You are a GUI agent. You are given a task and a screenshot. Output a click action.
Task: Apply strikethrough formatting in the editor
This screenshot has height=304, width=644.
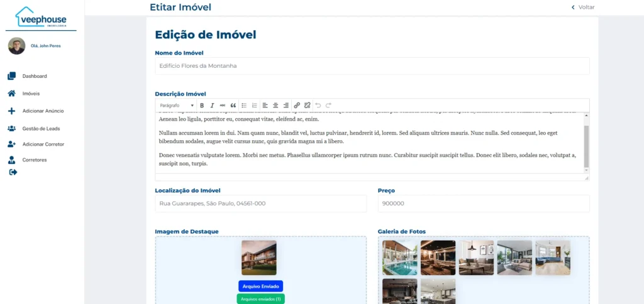[x=222, y=106]
